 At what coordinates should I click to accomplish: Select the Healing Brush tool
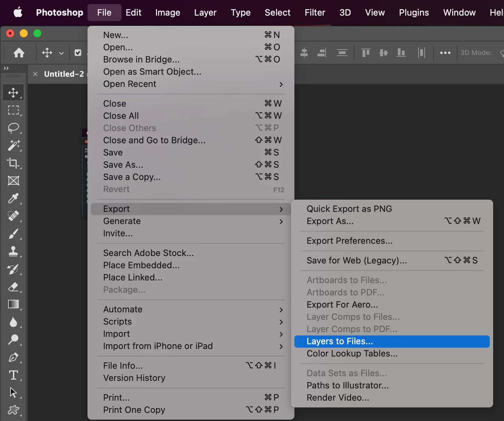tap(13, 216)
